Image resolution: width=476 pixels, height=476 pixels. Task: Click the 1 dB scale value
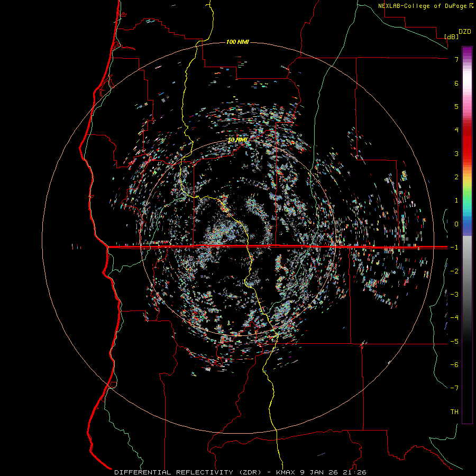[456, 200]
